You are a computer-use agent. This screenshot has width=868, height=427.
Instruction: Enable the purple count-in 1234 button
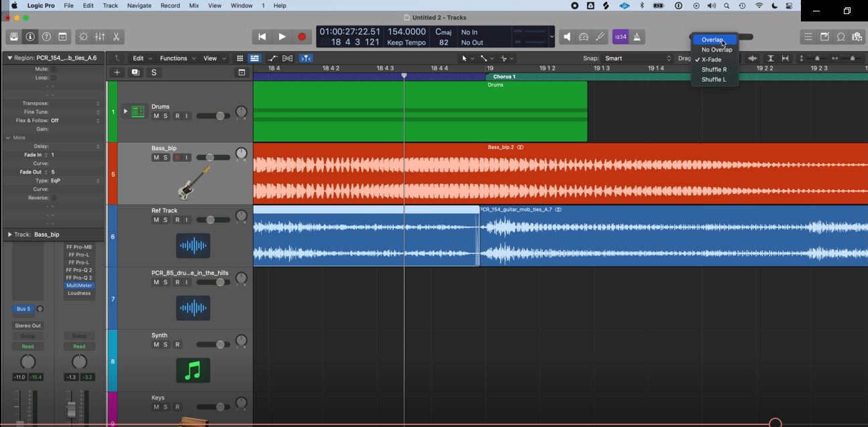[620, 37]
